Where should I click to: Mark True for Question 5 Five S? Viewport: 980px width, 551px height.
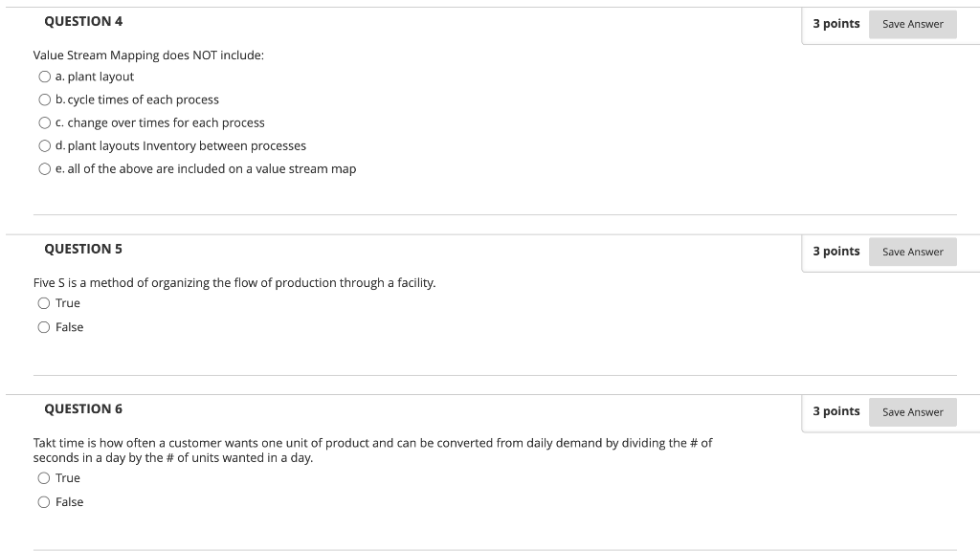(44, 303)
